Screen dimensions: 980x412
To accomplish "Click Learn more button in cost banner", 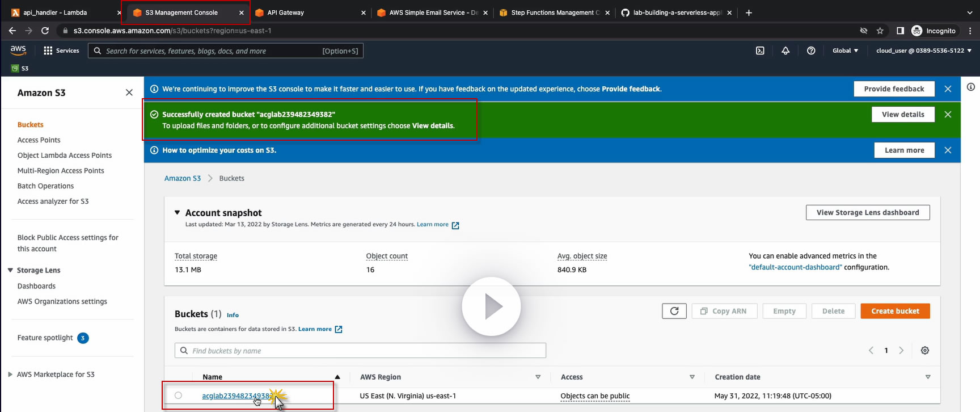I will coord(904,150).
